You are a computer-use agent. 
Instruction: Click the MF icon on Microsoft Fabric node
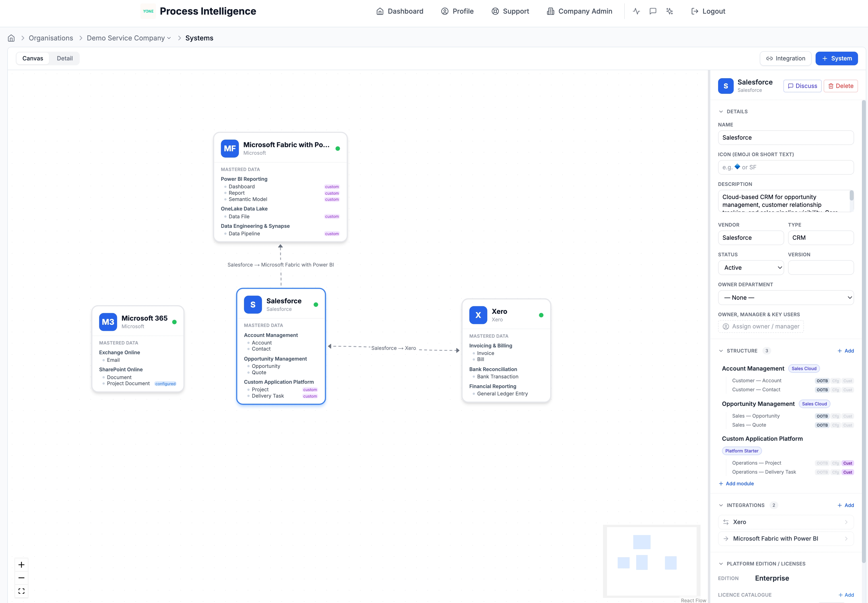(x=230, y=148)
